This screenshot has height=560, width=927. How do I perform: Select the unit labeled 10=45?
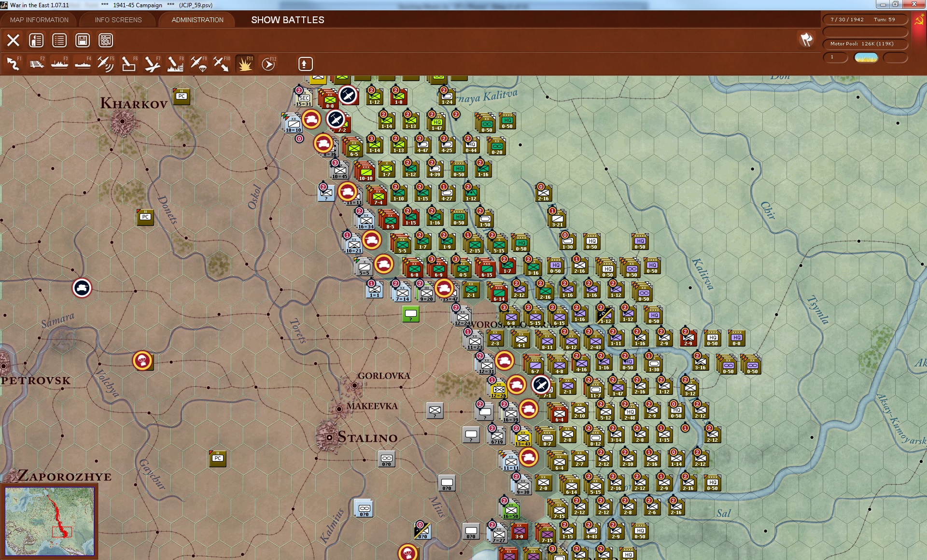tap(340, 170)
